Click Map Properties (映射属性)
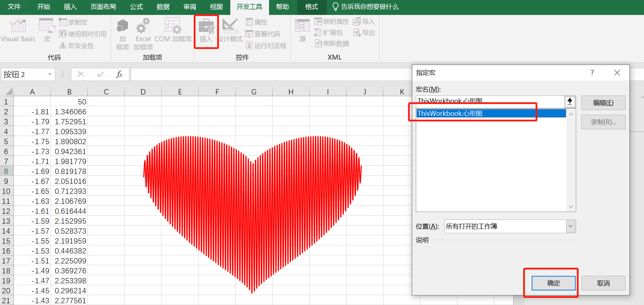The image size is (644, 305). pyautogui.click(x=332, y=22)
